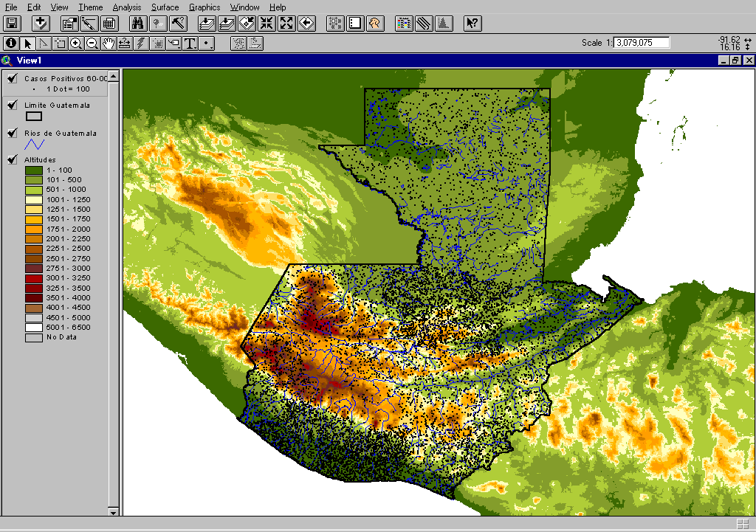Click the 3001 - 3250 altitude color swatch
This screenshot has height=532, width=756.
coord(33,278)
